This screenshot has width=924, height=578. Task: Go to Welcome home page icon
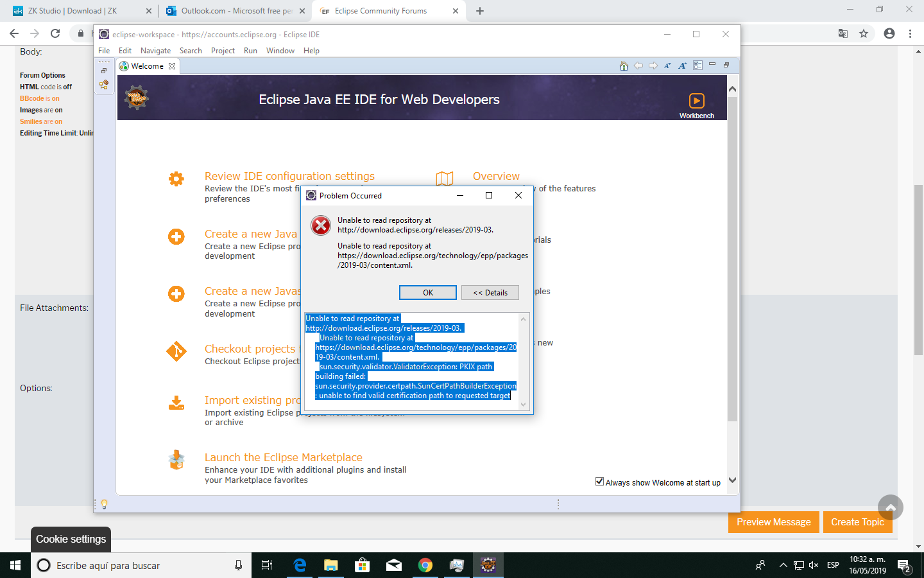pyautogui.click(x=624, y=66)
